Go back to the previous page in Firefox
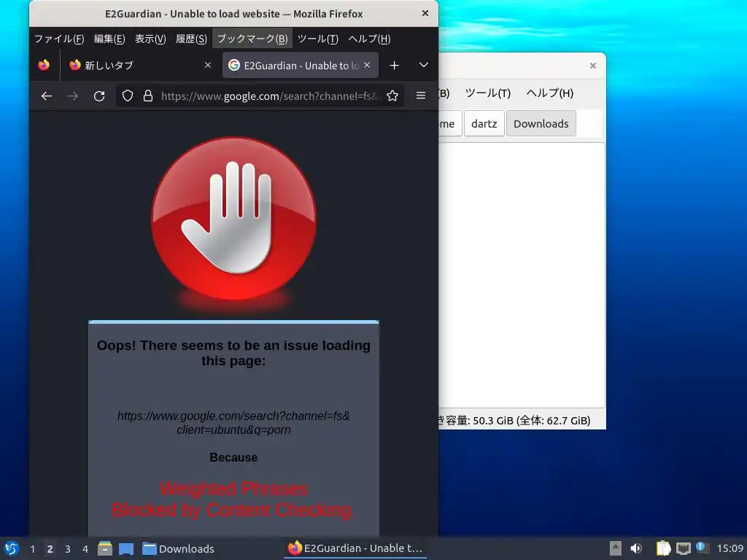This screenshot has height=560, width=747. tap(46, 96)
